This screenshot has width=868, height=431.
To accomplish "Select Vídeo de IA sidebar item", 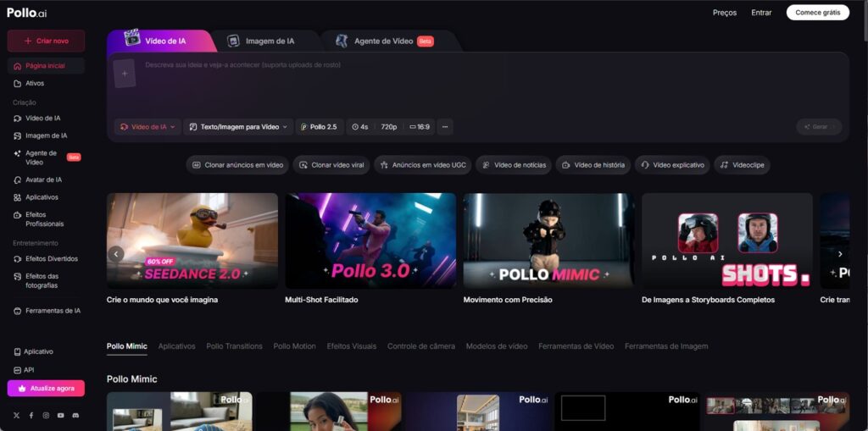I will point(46,119).
